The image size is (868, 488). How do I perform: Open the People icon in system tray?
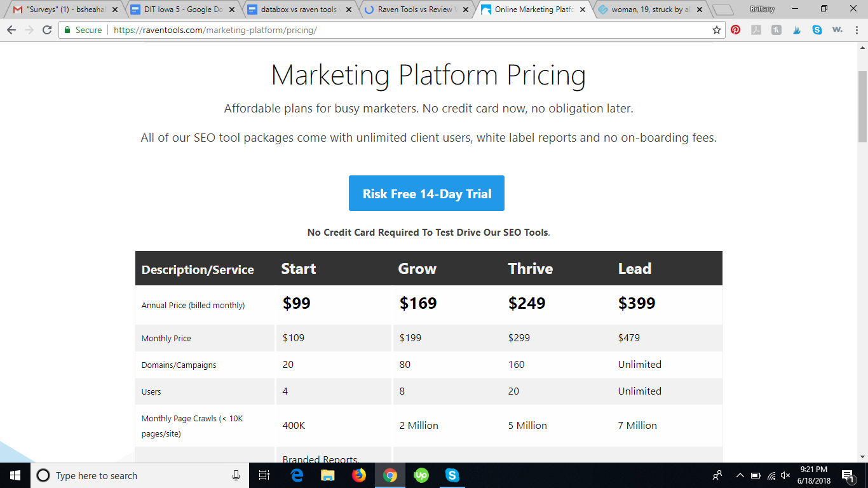click(x=717, y=475)
